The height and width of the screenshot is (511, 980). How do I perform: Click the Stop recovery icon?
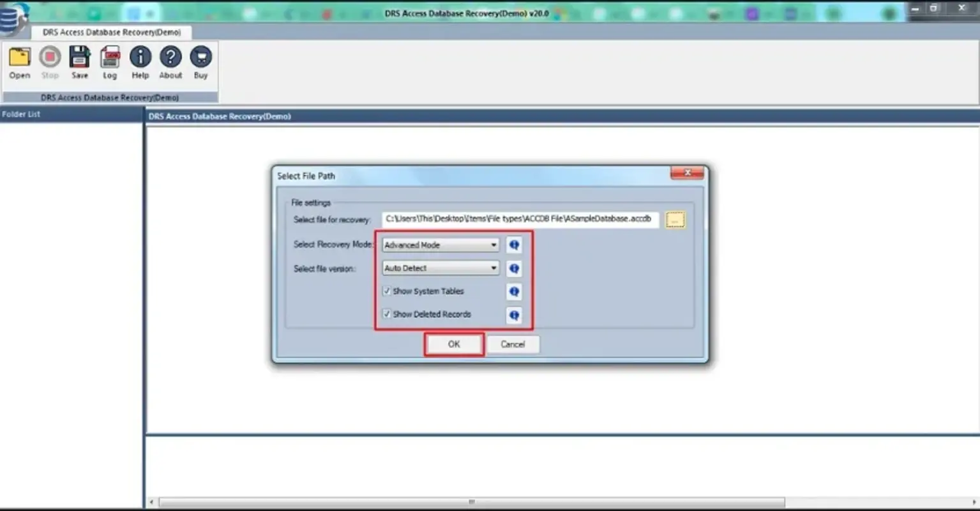click(x=49, y=61)
